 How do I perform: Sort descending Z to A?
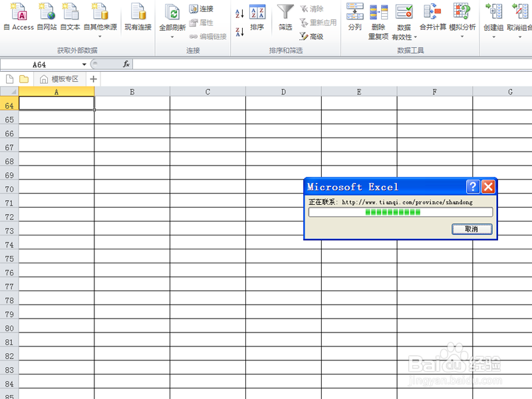tap(239, 32)
